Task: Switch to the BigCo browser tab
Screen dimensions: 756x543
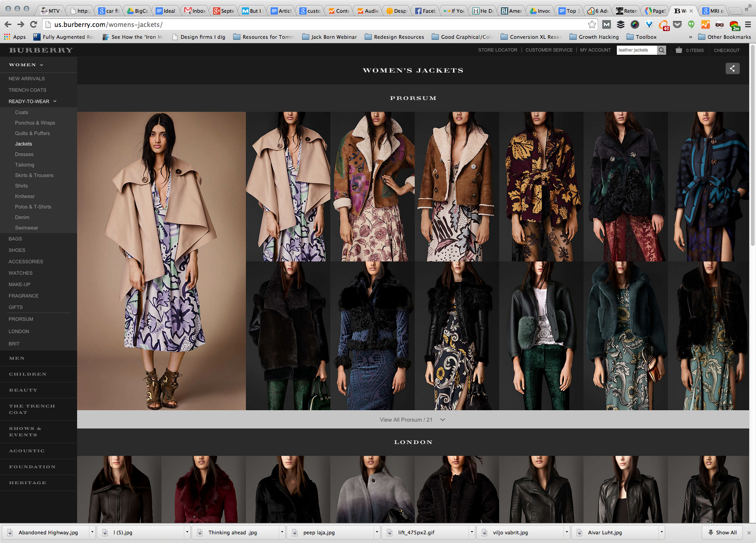Action: (x=137, y=10)
